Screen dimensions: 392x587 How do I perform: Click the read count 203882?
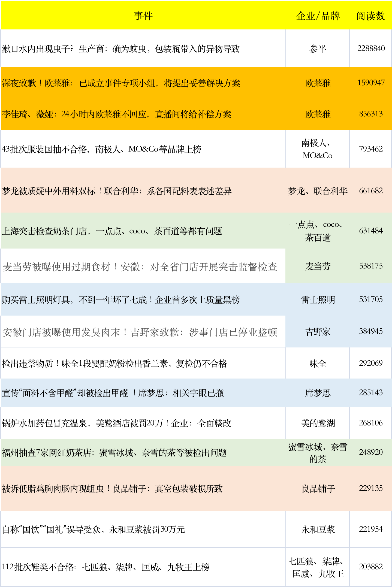tap(371, 567)
